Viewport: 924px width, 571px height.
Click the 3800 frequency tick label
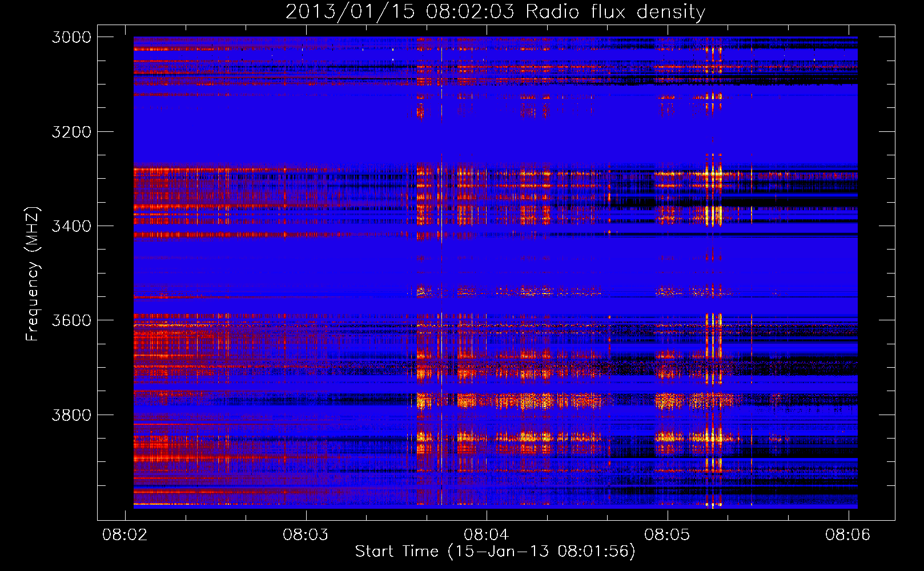[71, 415]
